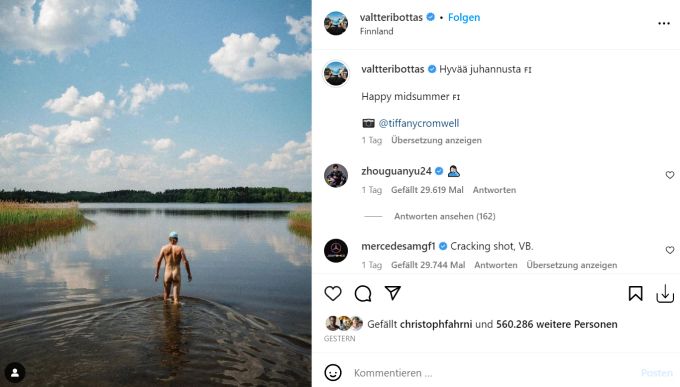Image resolution: width=680 pixels, height=387 pixels.
Task: Open the @tiffanycromwell profile link
Action: point(418,123)
